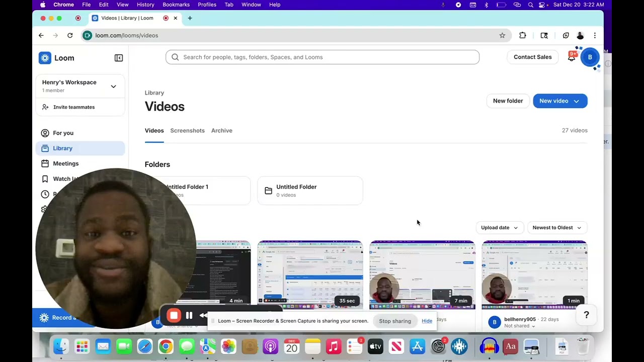This screenshot has height=362, width=644.
Task: Reload the page
Action: [x=70, y=35]
